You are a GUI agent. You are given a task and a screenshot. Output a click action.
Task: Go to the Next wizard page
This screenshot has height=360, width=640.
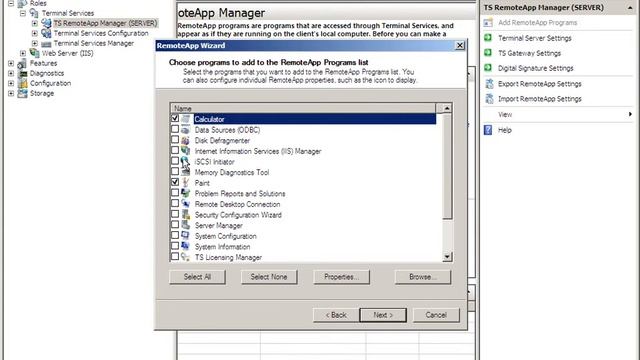pyautogui.click(x=383, y=315)
